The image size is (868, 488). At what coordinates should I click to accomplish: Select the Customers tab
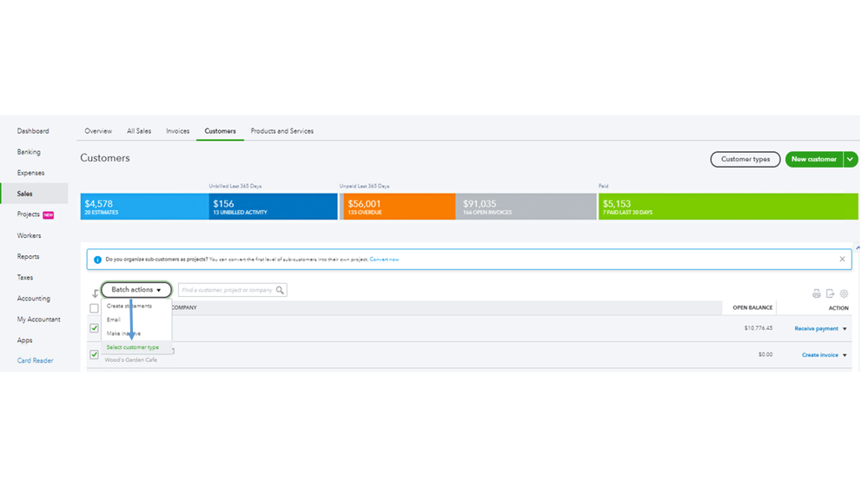click(x=221, y=131)
